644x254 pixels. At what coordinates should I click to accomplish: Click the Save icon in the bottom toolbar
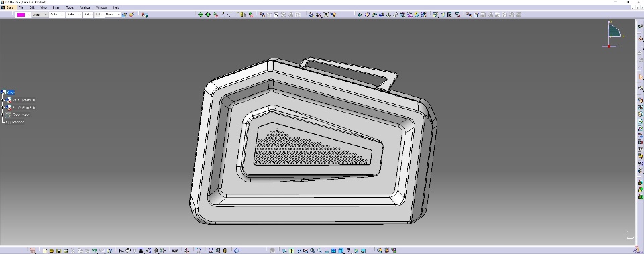[59, 250]
